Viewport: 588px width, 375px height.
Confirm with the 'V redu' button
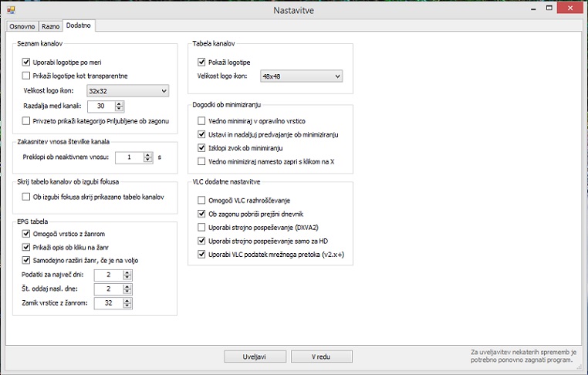[x=322, y=356]
